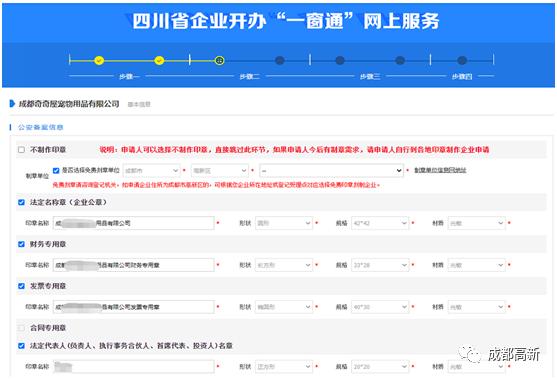Image resolution: width=557 pixels, height=379 pixels.
Task: Uncheck 法定名称章（企业公章）checkbox
Action: pyautogui.click(x=21, y=202)
